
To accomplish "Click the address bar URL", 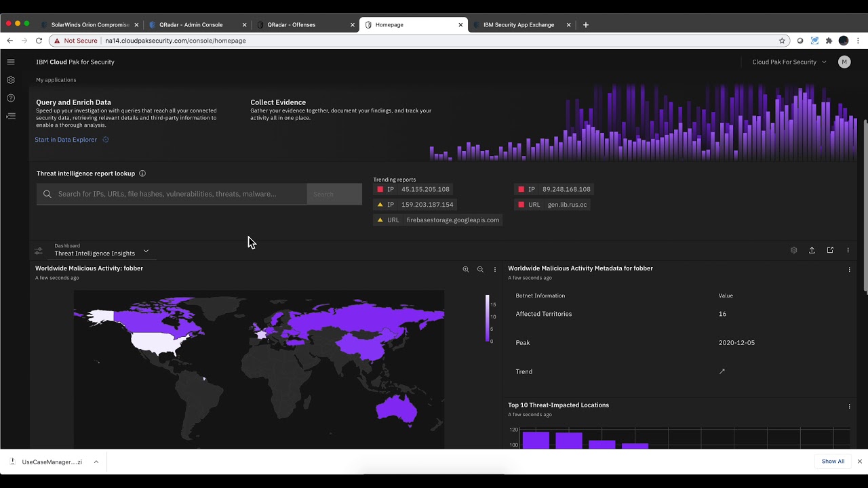I will (176, 41).
